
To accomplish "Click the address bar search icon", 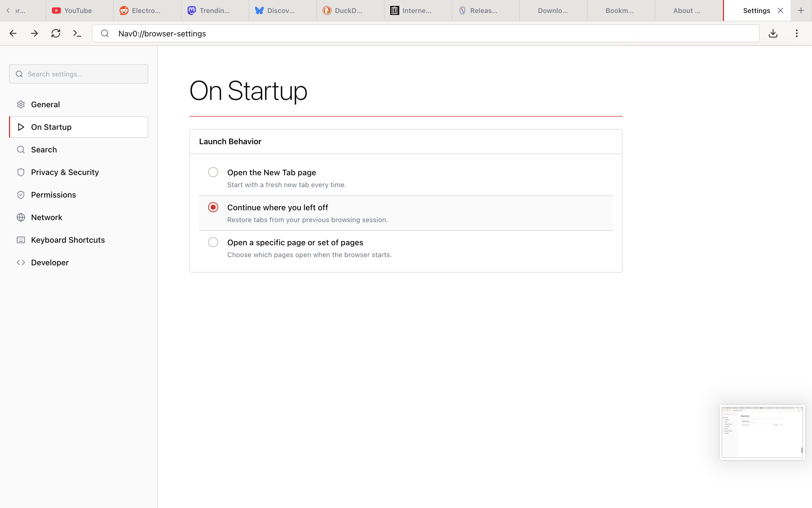I will (105, 33).
